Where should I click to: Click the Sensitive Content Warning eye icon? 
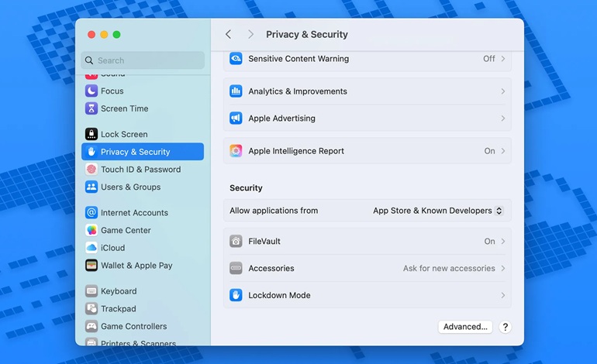[x=236, y=59]
